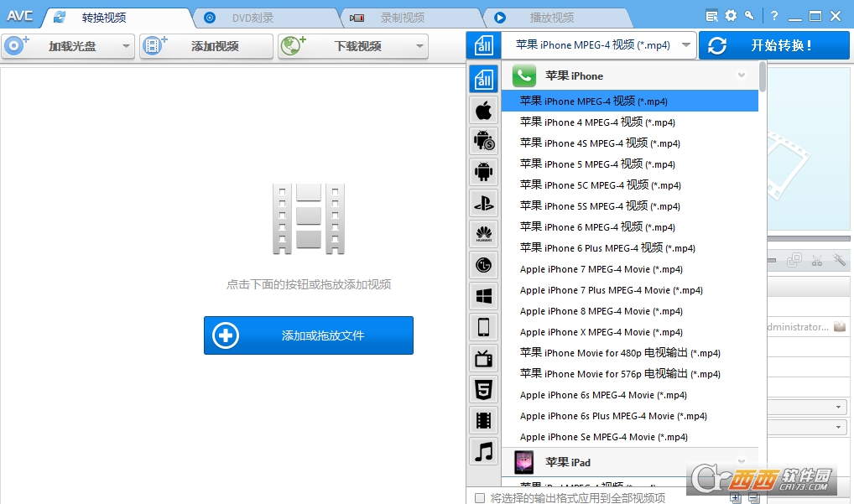Viewport: 854px width, 504px height.
Task: Click the 添加视频 button
Action: pyautogui.click(x=206, y=46)
